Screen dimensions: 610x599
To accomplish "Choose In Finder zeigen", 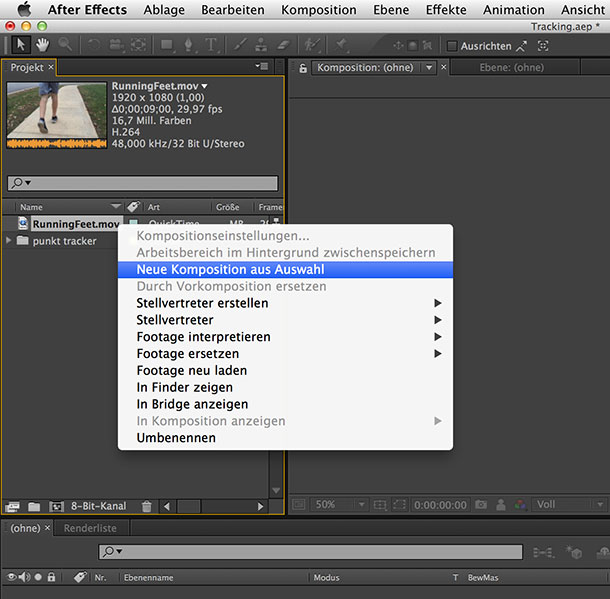I will click(285, 387).
